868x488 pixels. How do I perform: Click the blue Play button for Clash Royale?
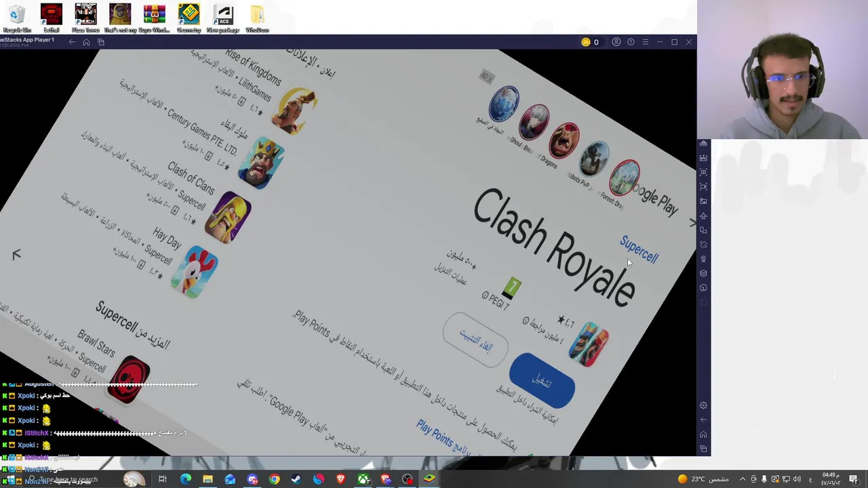click(542, 381)
